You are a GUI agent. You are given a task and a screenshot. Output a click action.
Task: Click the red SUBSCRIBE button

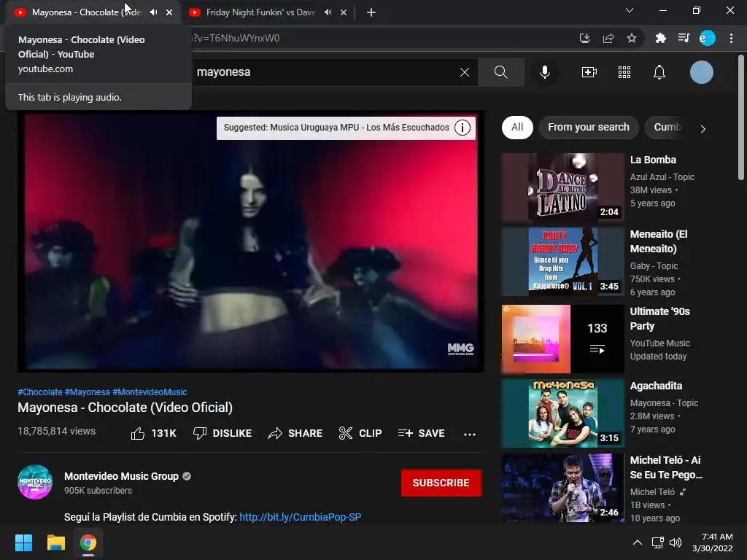pyautogui.click(x=441, y=483)
